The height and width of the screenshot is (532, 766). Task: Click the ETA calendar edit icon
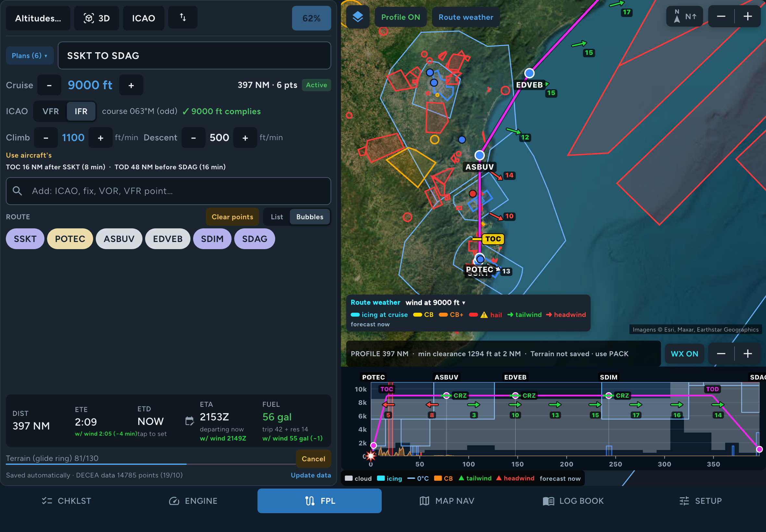pyautogui.click(x=190, y=421)
